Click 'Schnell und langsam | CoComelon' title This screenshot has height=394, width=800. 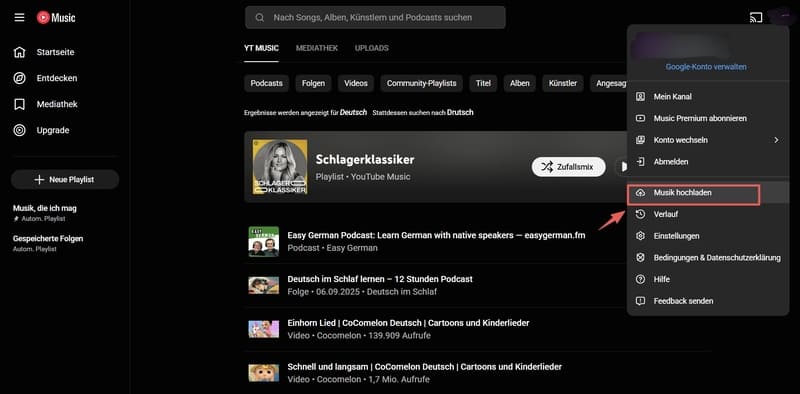424,367
